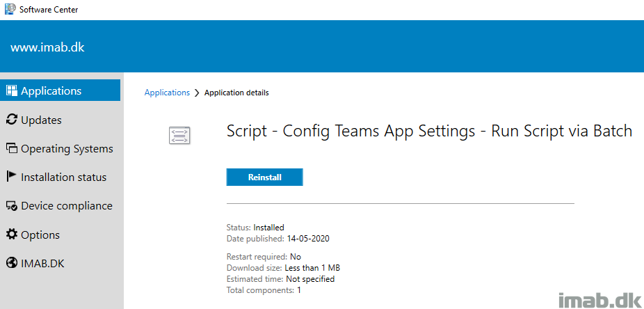The image size is (644, 309).
Task: Click the script application icon beside title
Action: (x=179, y=135)
